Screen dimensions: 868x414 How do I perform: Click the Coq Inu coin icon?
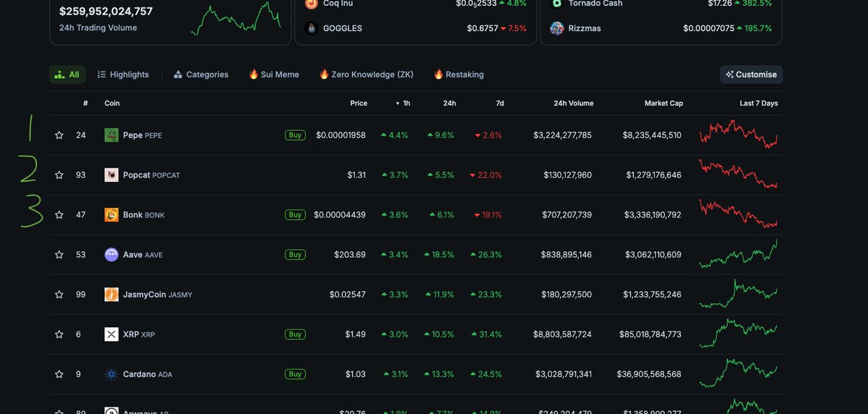click(311, 4)
